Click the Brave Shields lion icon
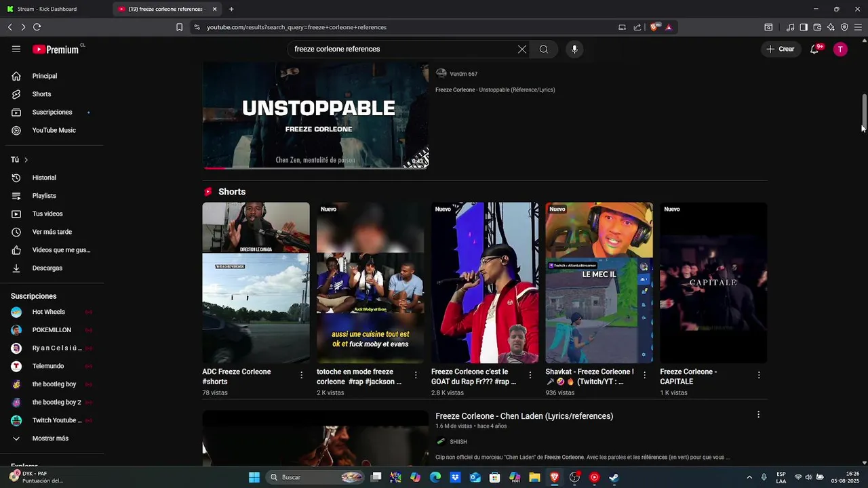The image size is (868, 488). tap(654, 27)
